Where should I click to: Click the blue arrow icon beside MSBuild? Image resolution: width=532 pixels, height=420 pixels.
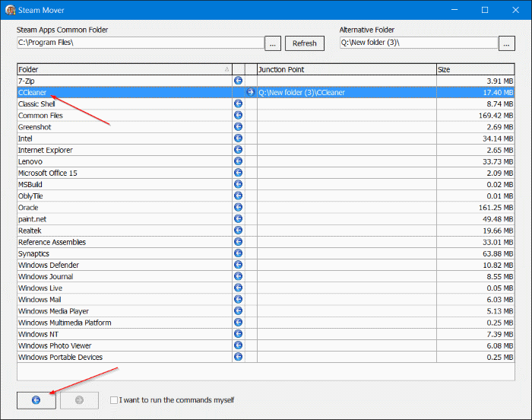(238, 184)
